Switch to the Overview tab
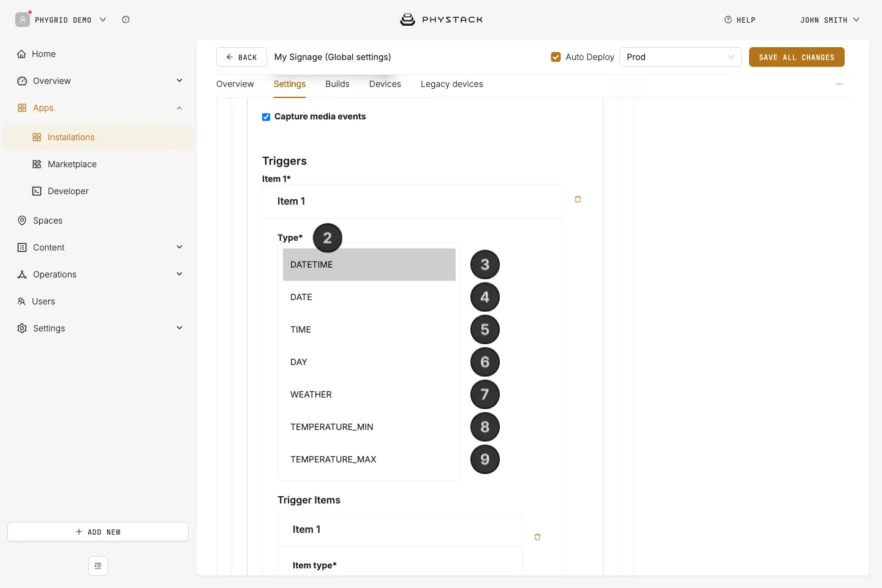 pos(235,84)
